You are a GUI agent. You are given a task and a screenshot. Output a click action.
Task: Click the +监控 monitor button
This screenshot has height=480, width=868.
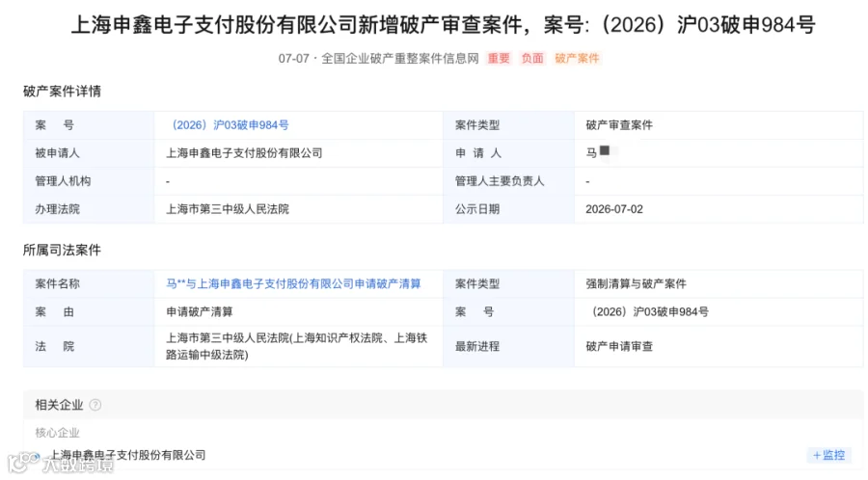click(828, 455)
